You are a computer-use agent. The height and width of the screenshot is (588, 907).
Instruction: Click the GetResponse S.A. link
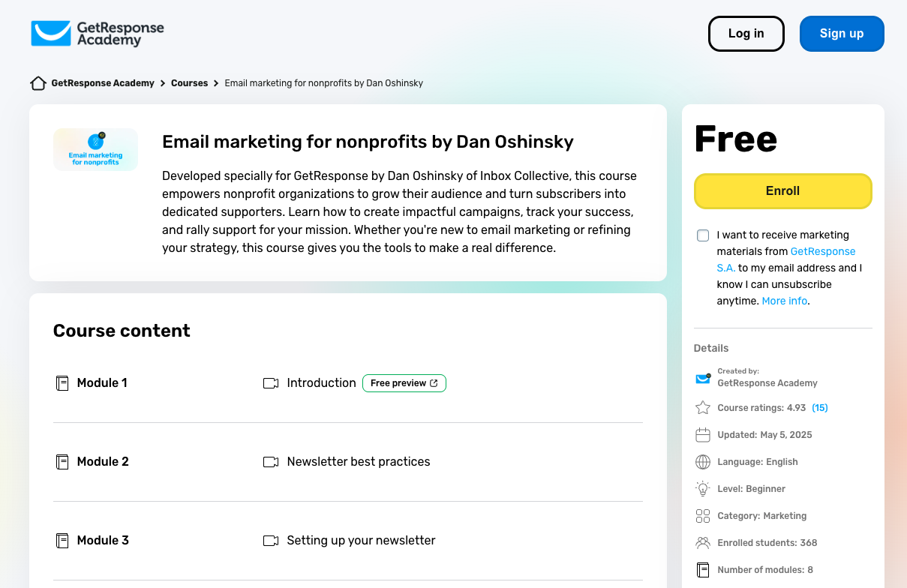click(822, 252)
